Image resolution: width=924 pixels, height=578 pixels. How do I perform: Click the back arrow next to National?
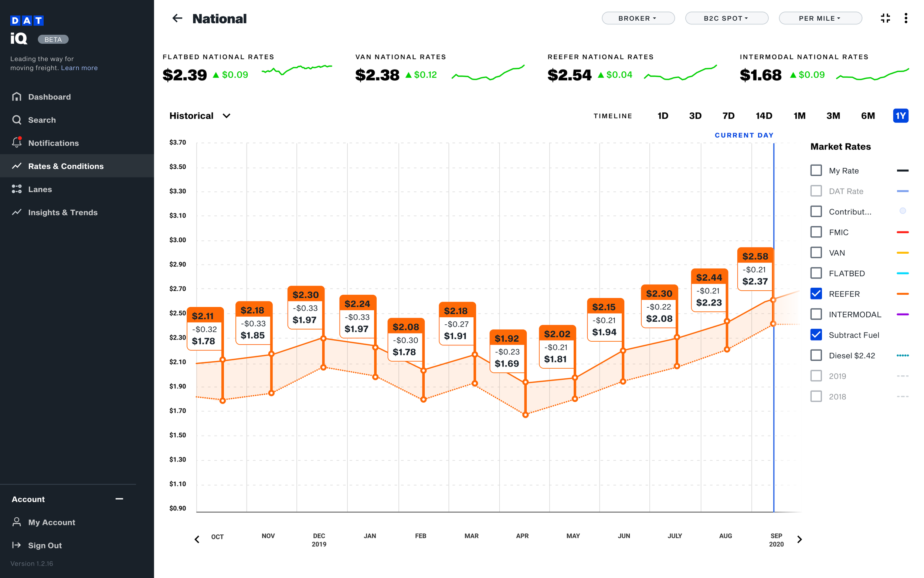(x=177, y=18)
